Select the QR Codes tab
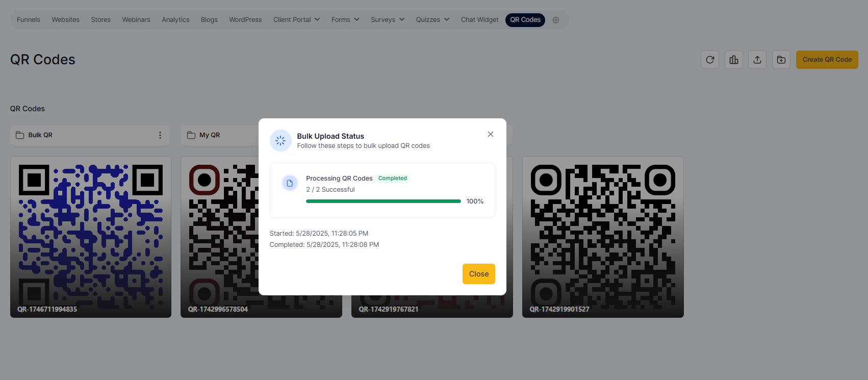 [525, 20]
